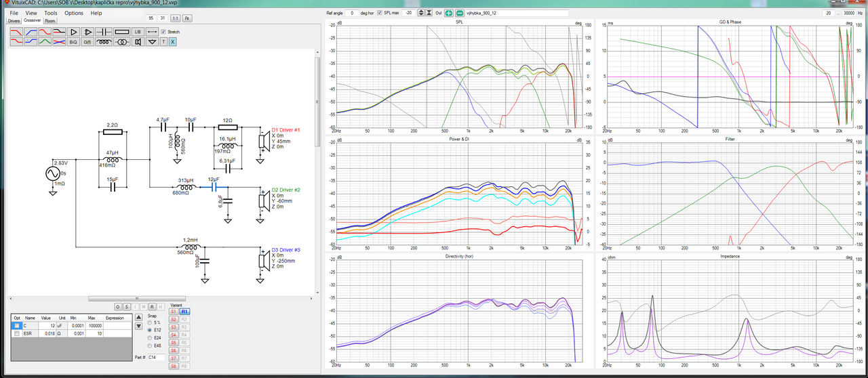Click the Ref angle input field
The image size is (868, 378).
[x=352, y=13]
